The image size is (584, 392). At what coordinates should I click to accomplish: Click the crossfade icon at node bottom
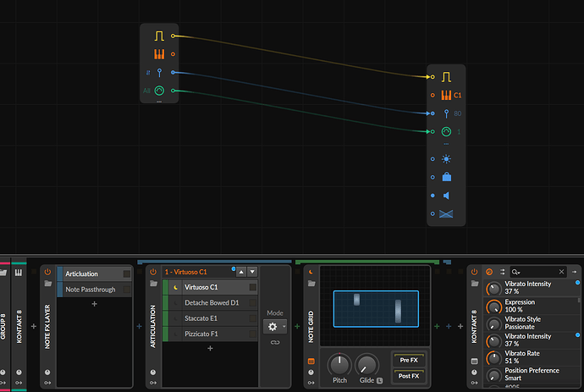pyautogui.click(x=446, y=214)
